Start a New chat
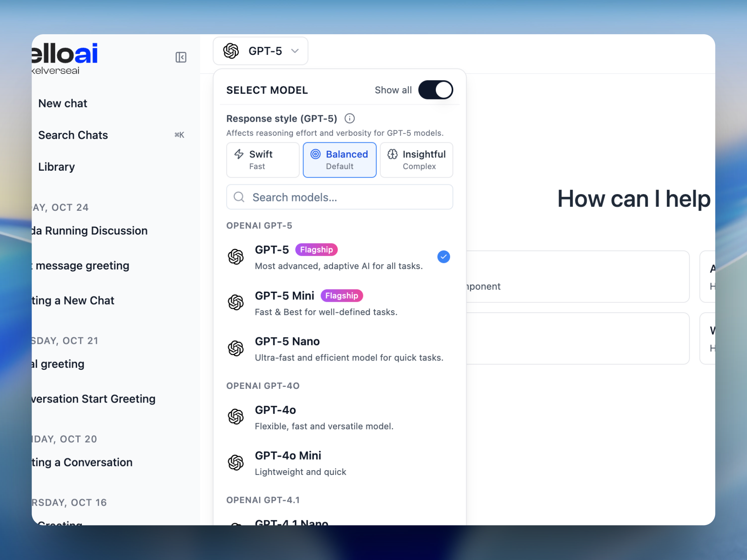Image resolution: width=747 pixels, height=560 pixels. [x=63, y=103]
